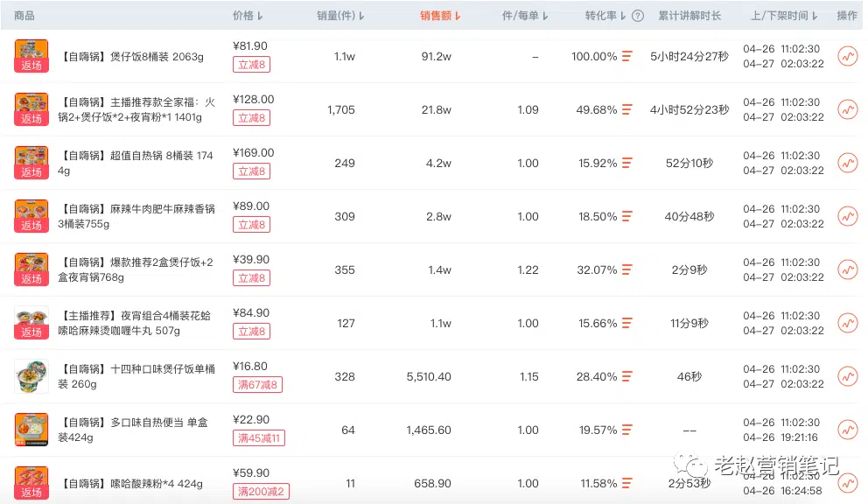
Task: Click trend icon for 多口味自热便当 row
Action: pyautogui.click(x=848, y=430)
